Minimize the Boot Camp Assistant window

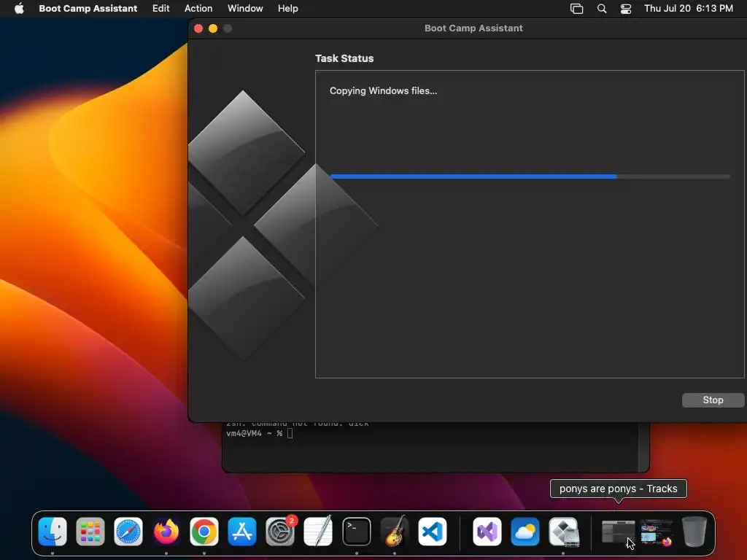(213, 28)
